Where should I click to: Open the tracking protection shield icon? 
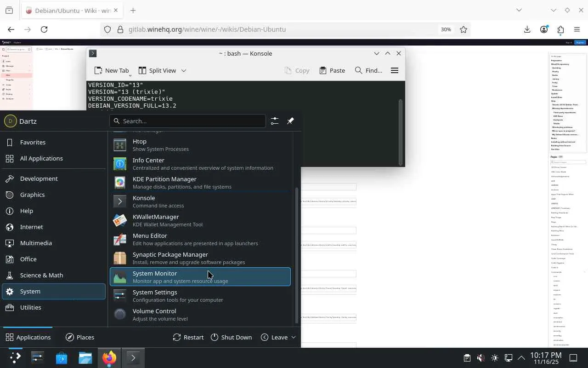(107, 29)
